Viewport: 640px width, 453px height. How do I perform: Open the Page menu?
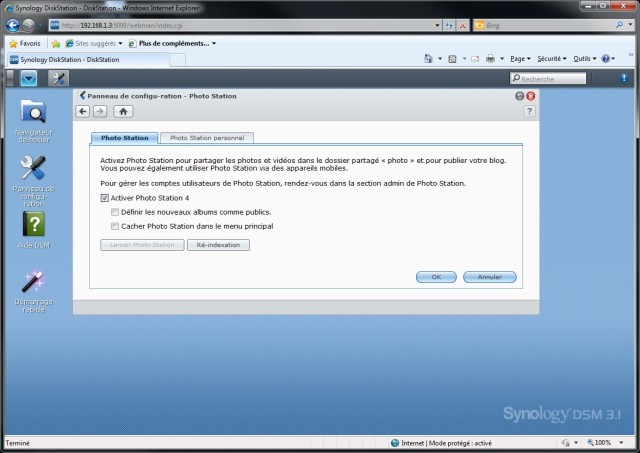pos(520,59)
